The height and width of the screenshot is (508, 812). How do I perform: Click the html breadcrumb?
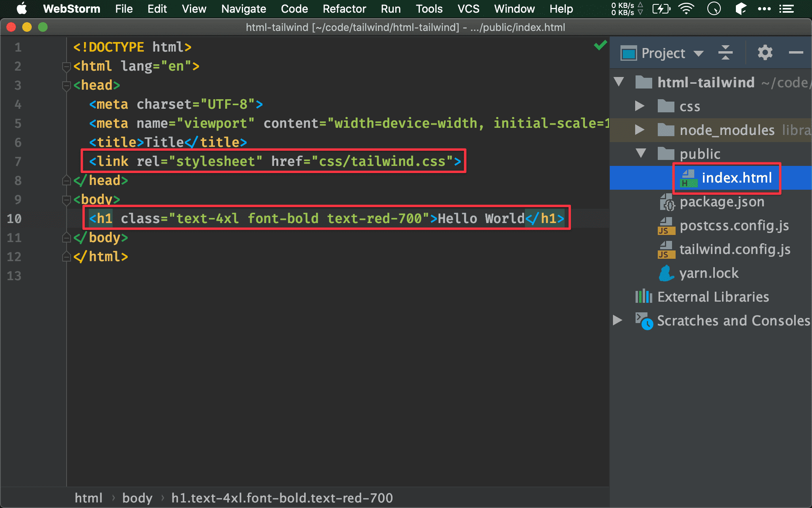(88, 498)
